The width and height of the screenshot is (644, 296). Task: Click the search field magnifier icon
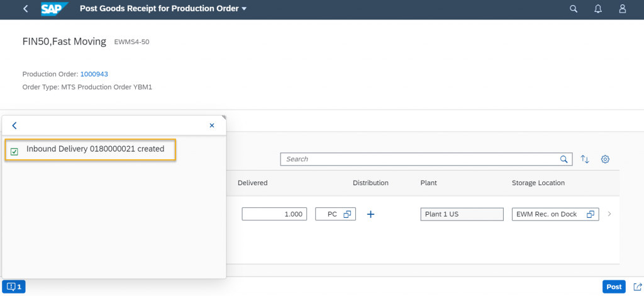click(x=564, y=159)
